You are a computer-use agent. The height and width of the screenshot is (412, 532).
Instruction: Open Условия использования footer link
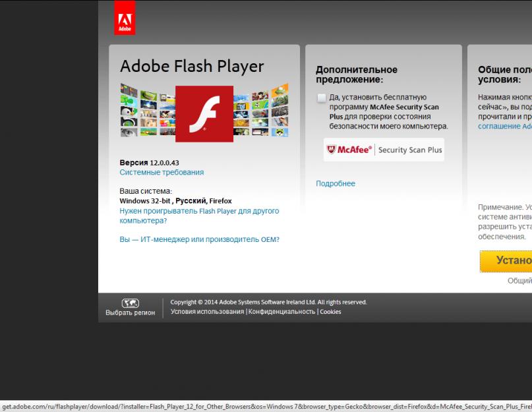(207, 312)
